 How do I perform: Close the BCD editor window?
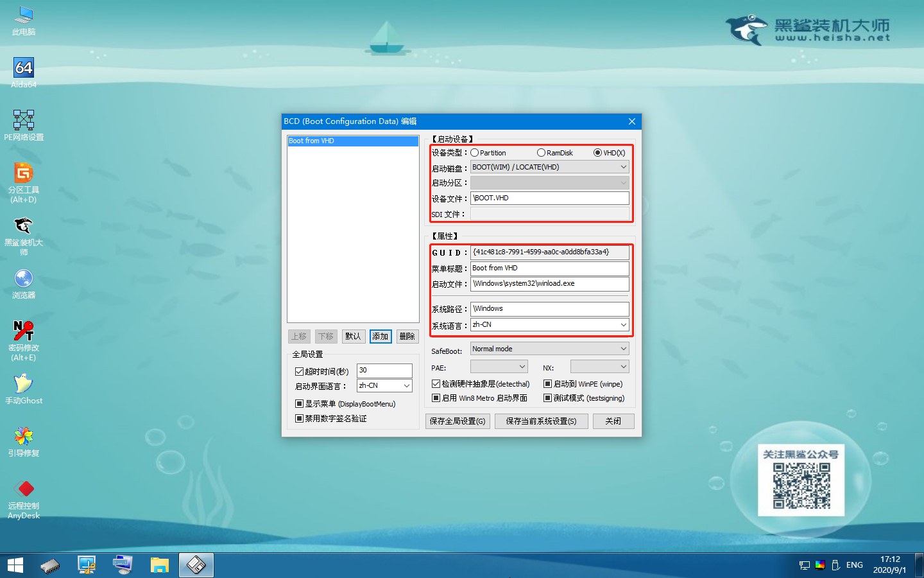point(632,121)
